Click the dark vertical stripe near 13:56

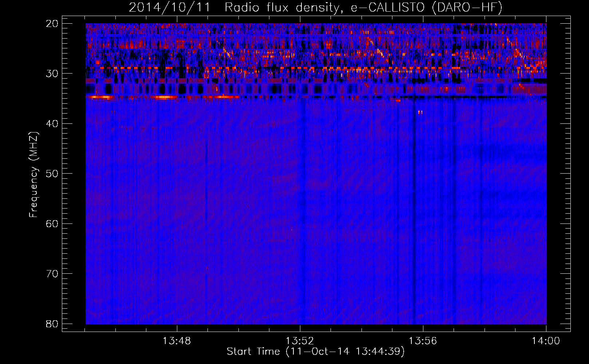pyautogui.click(x=414, y=211)
